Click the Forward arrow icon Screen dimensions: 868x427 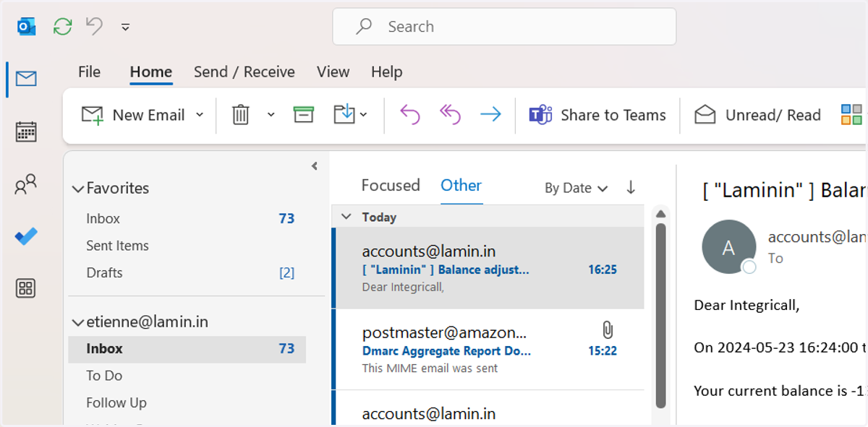click(491, 115)
